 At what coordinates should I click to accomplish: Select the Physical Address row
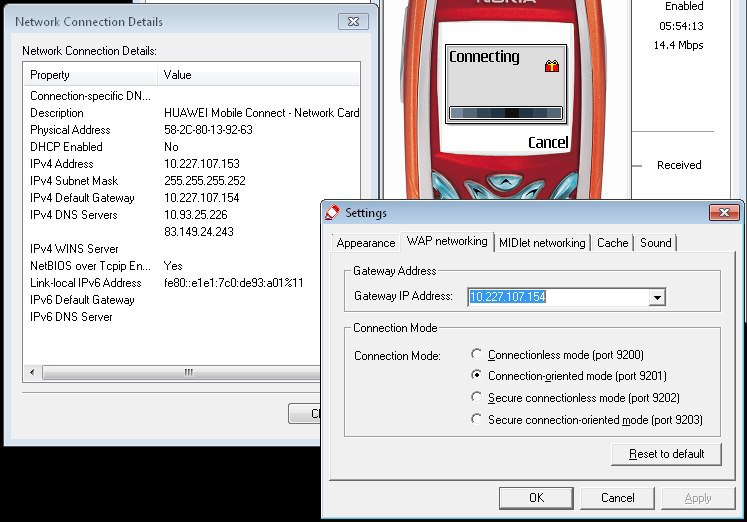(192, 130)
